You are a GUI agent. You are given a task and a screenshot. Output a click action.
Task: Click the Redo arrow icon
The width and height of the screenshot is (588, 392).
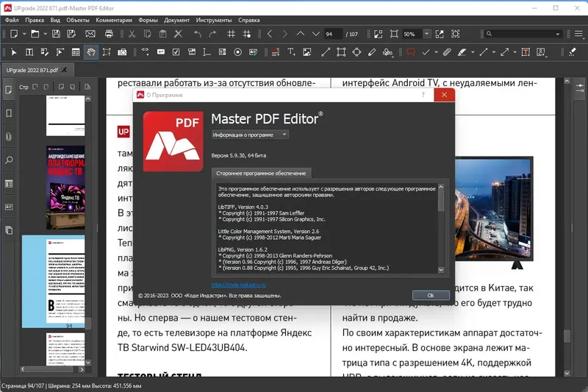click(x=212, y=34)
